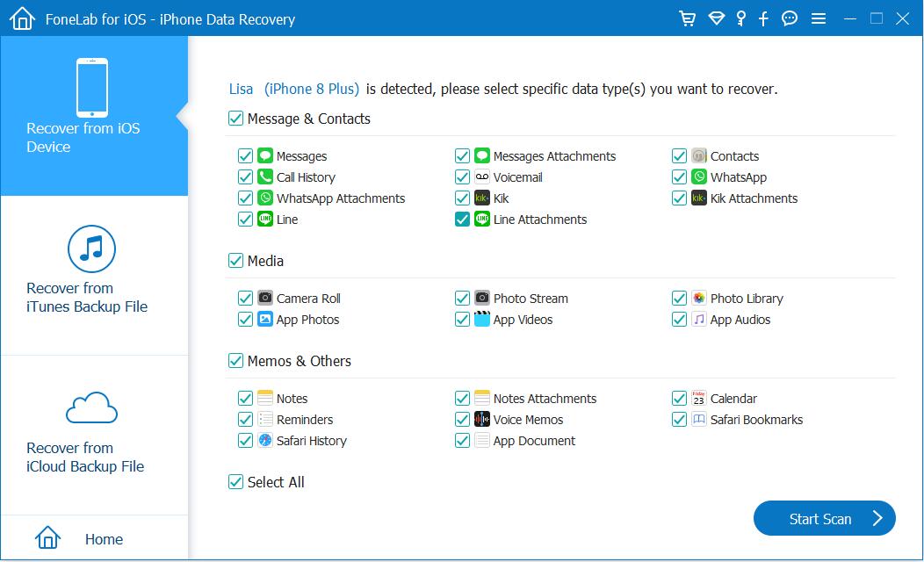Open the Facebook icon in title bar
This screenshot has width=924, height=562.
[764, 18]
